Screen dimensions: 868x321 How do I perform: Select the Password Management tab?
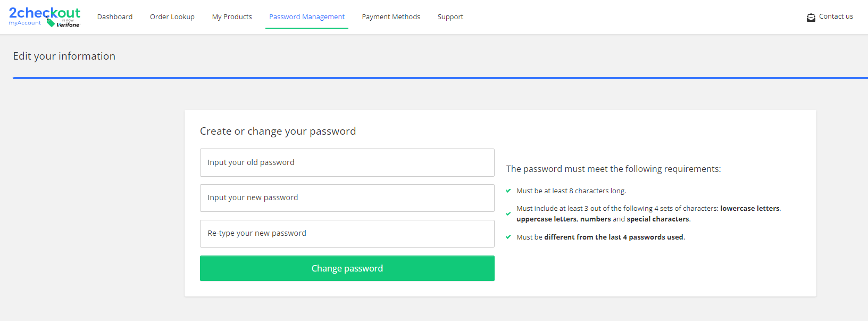pyautogui.click(x=306, y=17)
